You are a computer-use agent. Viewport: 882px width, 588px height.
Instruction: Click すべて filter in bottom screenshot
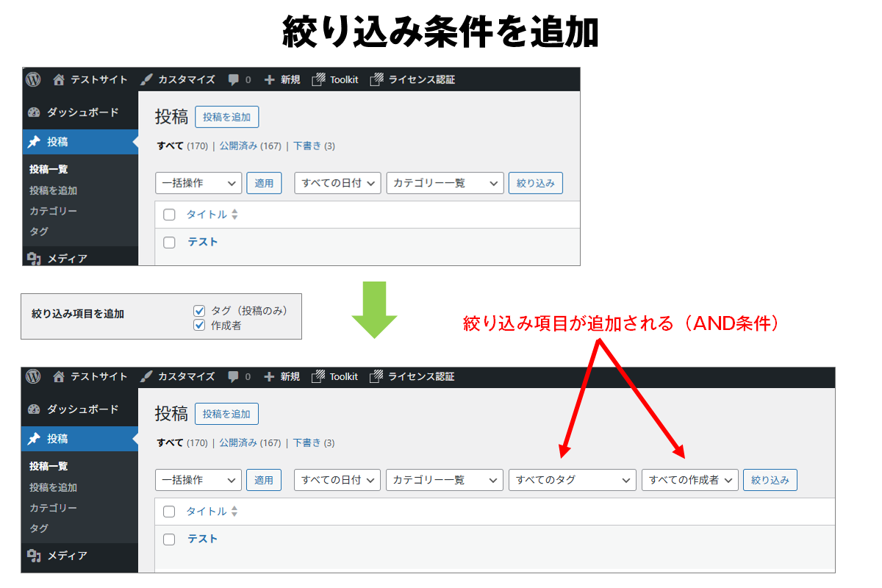(171, 442)
